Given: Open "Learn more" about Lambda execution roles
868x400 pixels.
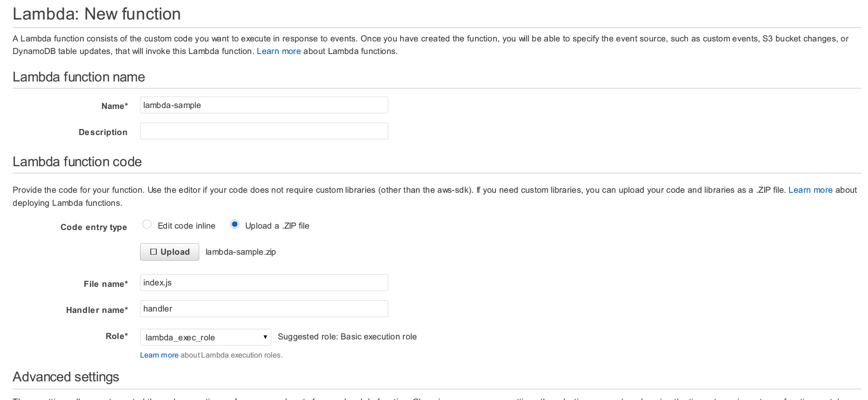Looking at the screenshot, I should point(159,355).
